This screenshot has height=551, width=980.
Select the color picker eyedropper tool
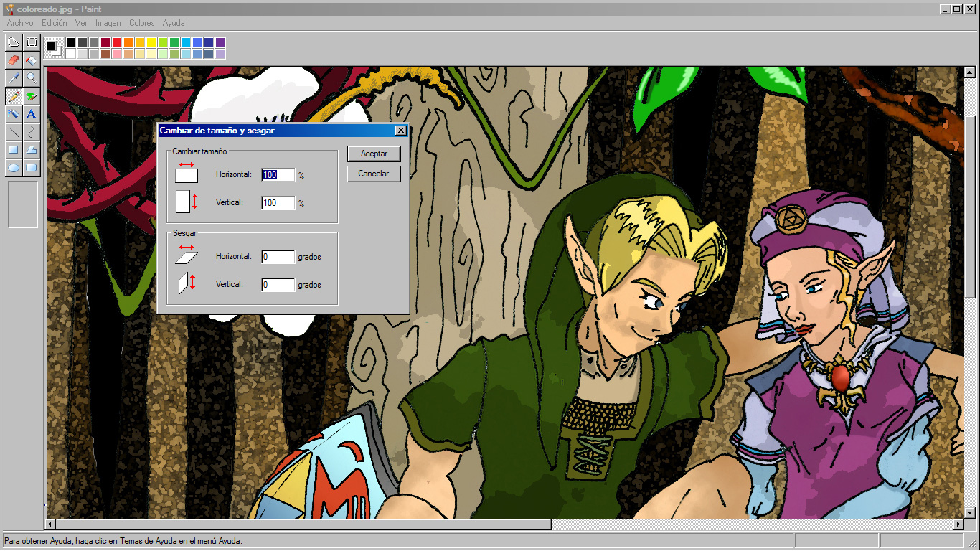coord(14,77)
